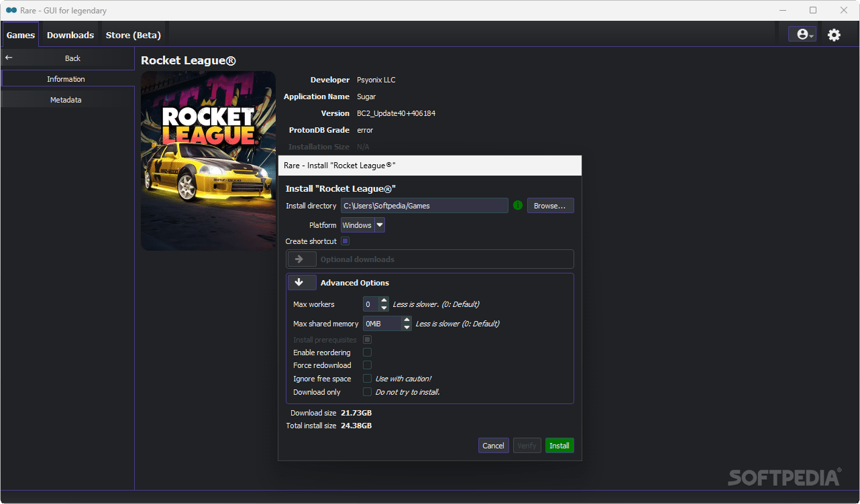Click the Max workers number field

click(x=371, y=304)
